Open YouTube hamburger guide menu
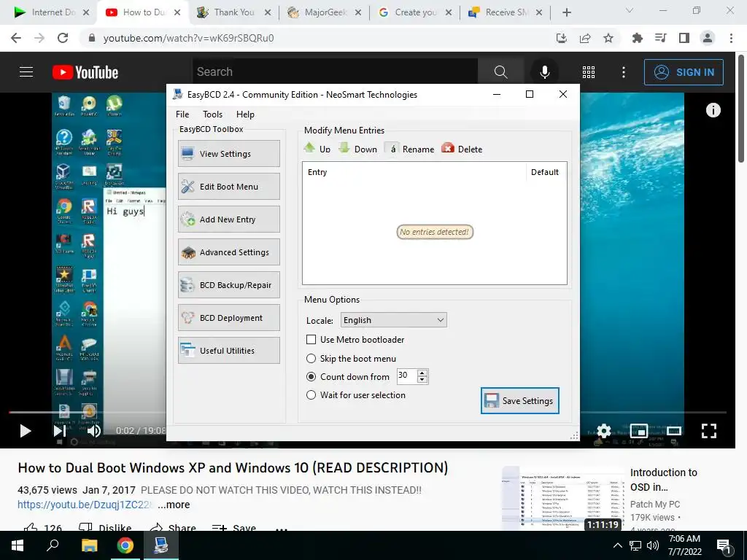747x560 pixels. pos(26,72)
